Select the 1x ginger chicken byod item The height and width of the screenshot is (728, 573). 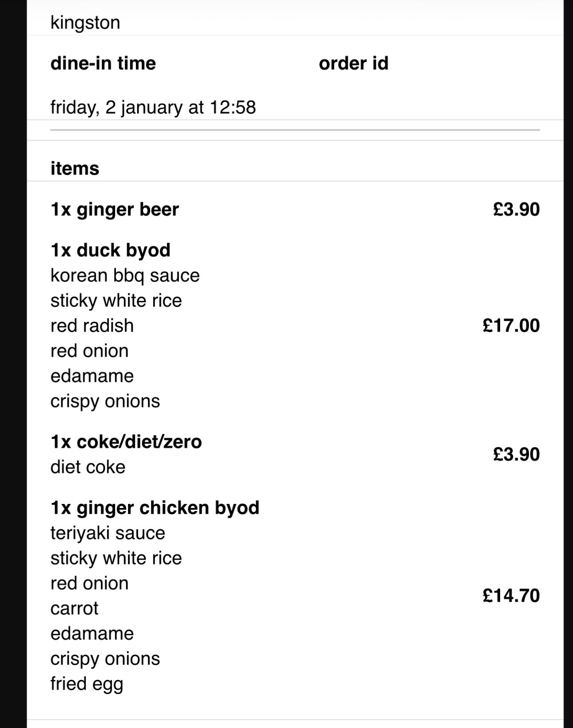point(155,508)
